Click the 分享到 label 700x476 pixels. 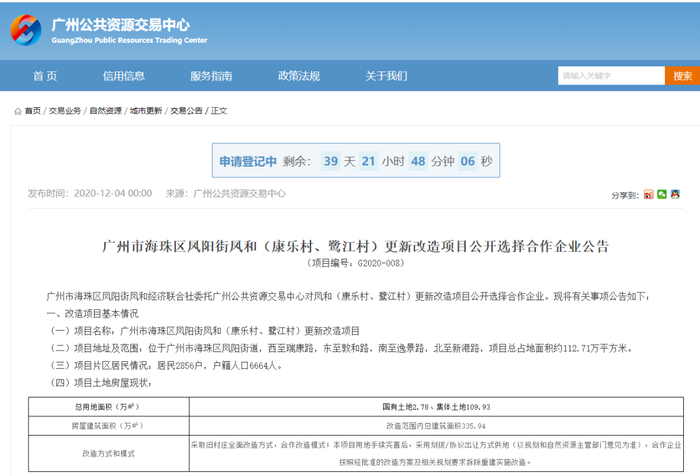click(x=625, y=195)
